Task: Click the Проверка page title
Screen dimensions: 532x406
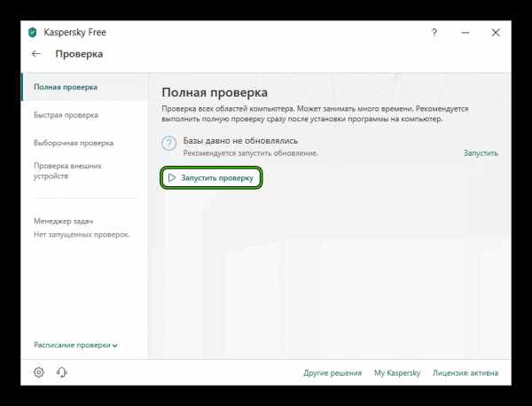Action: click(x=79, y=53)
